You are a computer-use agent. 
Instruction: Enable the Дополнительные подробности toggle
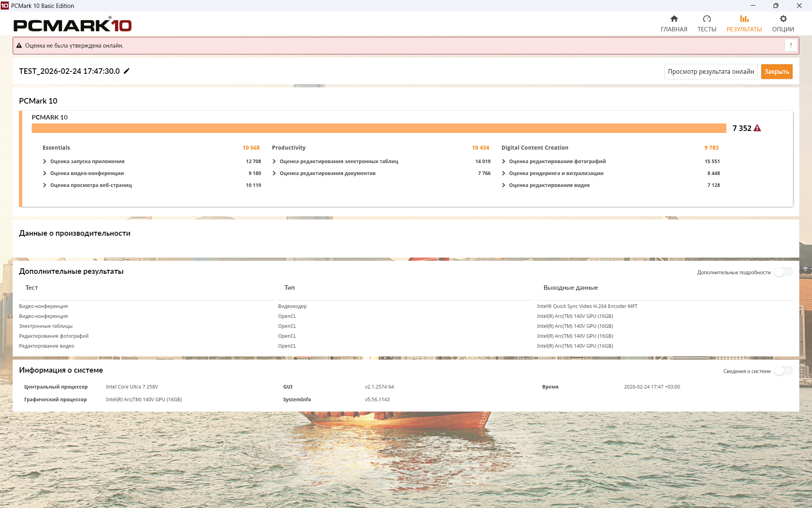pos(783,272)
